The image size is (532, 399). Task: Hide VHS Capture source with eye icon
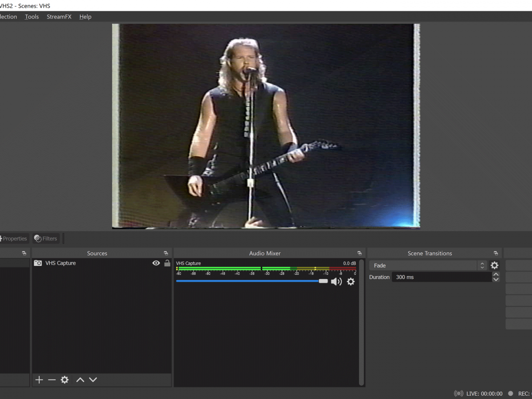[x=156, y=263]
